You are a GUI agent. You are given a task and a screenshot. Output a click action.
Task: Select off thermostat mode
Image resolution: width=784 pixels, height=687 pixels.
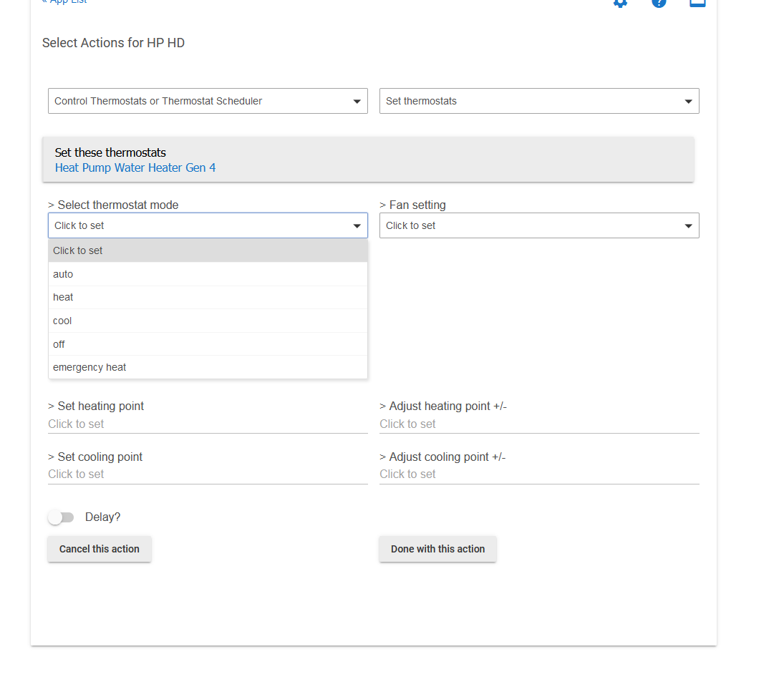pos(208,344)
